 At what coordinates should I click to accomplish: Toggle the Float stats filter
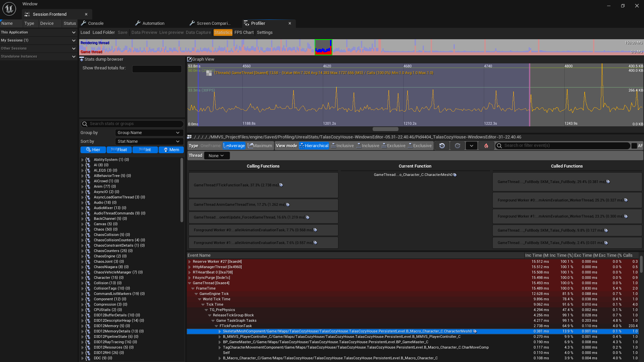119,150
